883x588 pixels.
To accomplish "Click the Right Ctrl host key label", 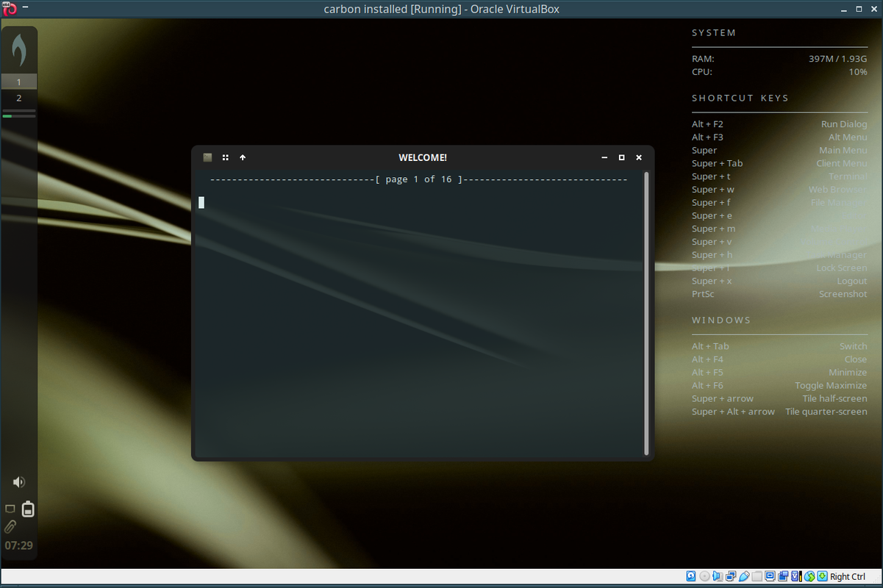I will (x=848, y=577).
